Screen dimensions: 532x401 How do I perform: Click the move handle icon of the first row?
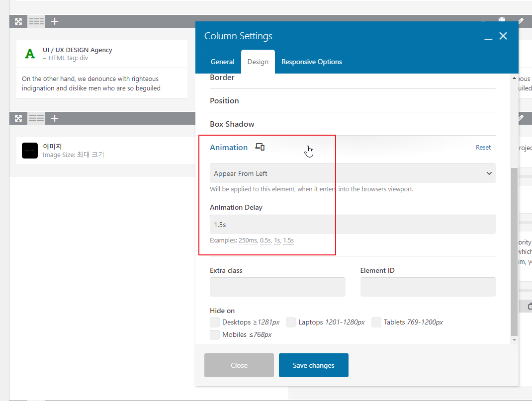[18, 22]
